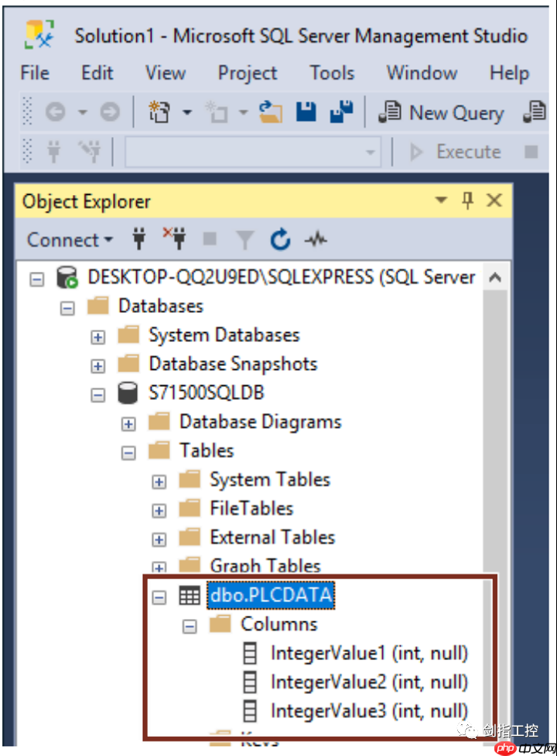
Task: Click the Save All icon
Action: pos(342,112)
